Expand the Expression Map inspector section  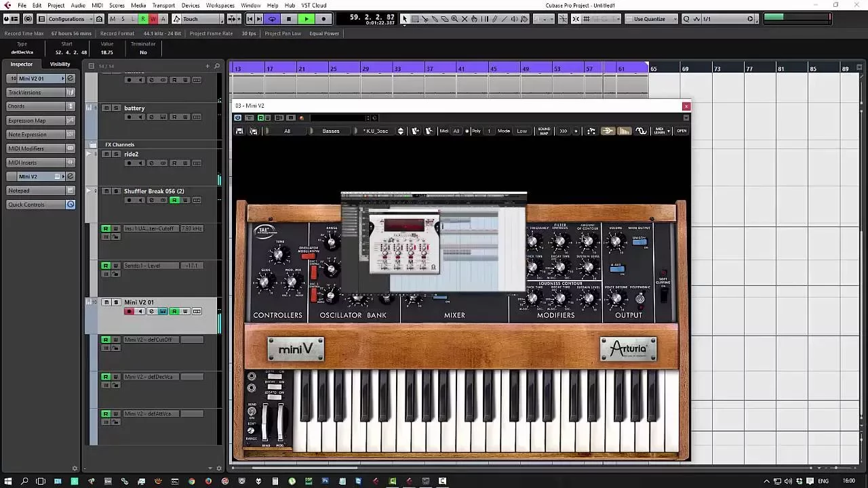[x=41, y=121]
